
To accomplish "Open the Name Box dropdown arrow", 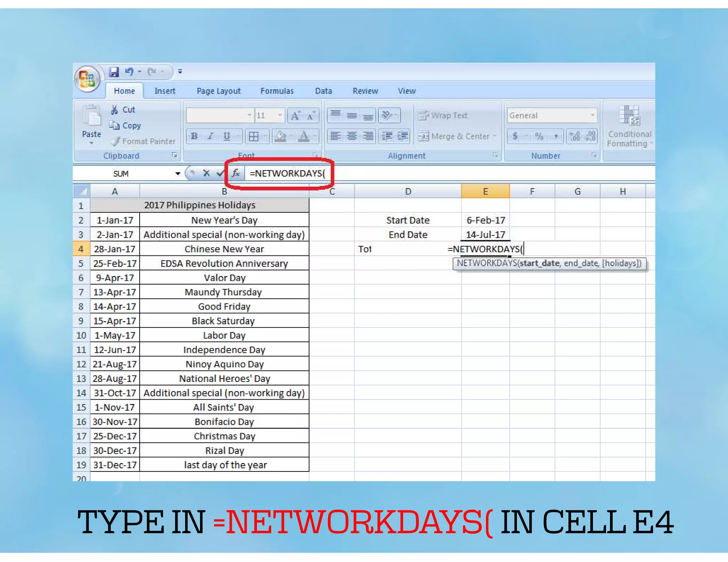I will [177, 173].
